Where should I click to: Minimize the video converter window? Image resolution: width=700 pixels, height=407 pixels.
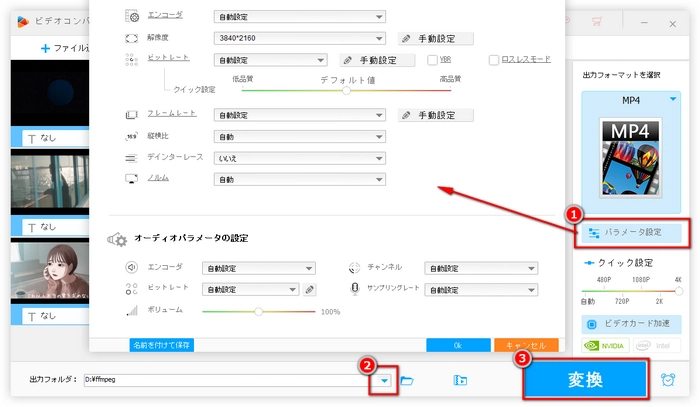coord(644,23)
